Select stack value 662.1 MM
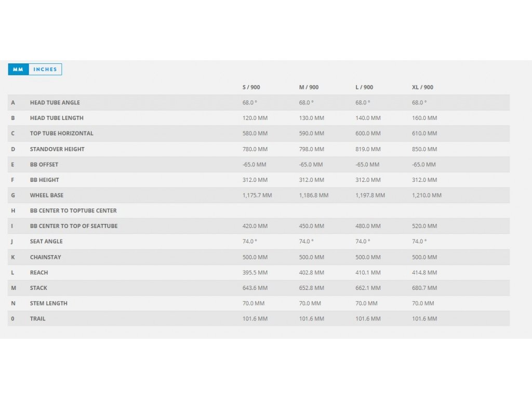Screen dimensions: 532x399 (x=368, y=288)
